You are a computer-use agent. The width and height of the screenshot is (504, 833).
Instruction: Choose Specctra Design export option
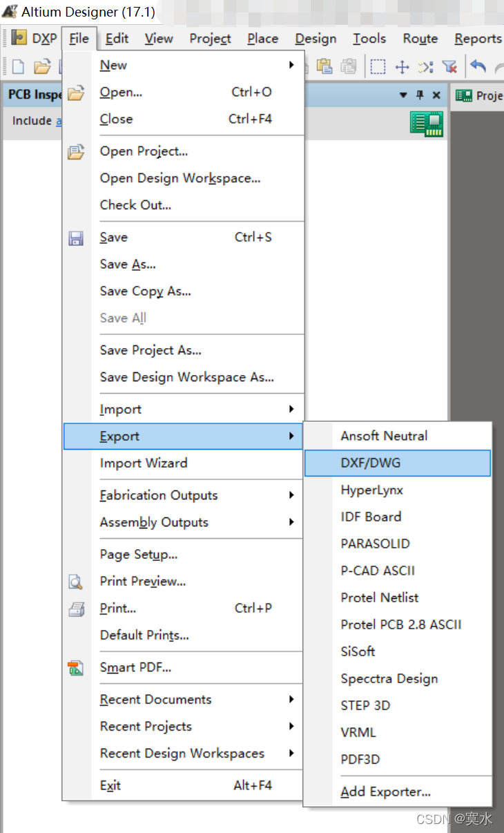click(x=398, y=679)
